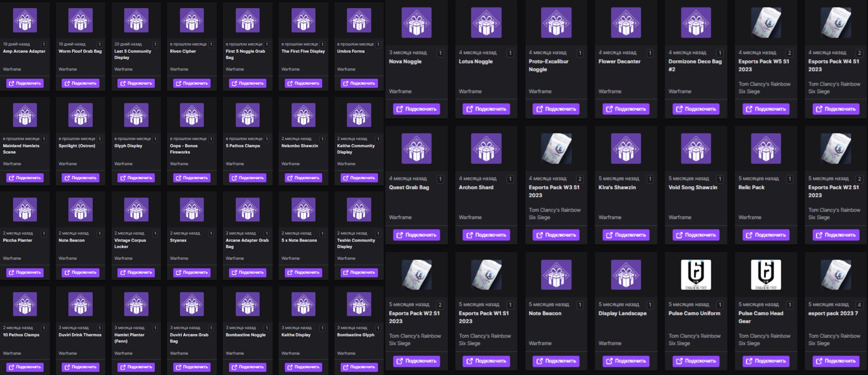Connect the Kaithe Community Display drop
Screen dimensions: 868x375
pyautogui.click(x=359, y=178)
